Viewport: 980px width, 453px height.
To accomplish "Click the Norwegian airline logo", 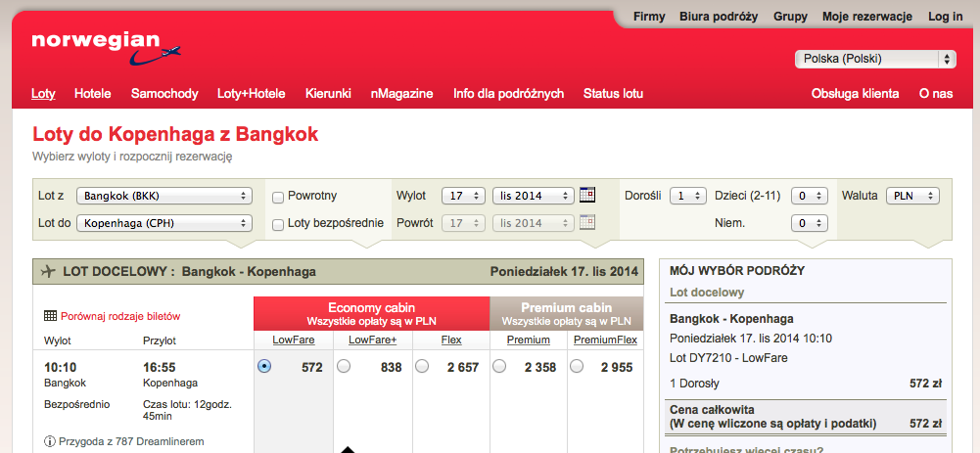I will pos(107,48).
